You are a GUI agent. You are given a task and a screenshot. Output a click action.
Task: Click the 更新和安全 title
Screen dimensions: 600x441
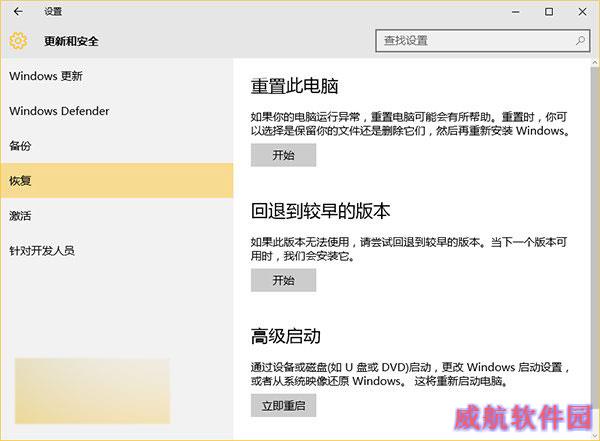pos(71,41)
